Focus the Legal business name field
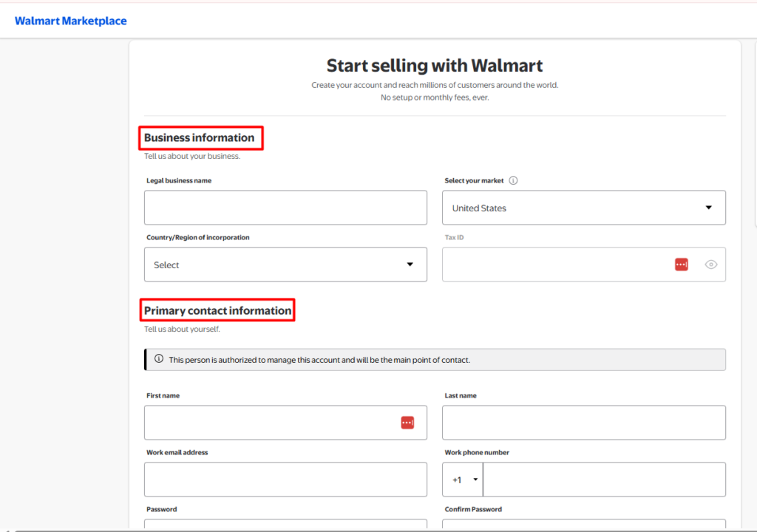Screen dimensions: 757x532 (x=285, y=208)
